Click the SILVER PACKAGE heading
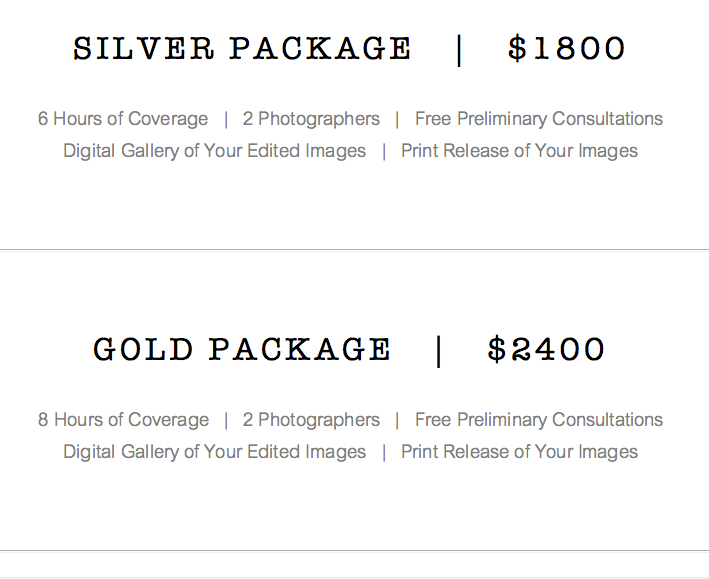Viewport: 709px width, 579px height. pos(242,48)
